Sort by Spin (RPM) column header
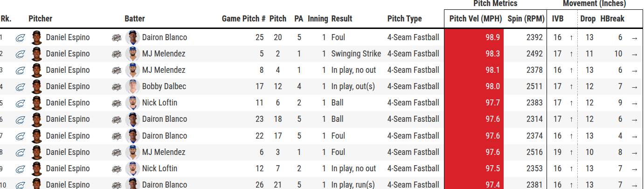The image size is (644, 189). point(526,19)
